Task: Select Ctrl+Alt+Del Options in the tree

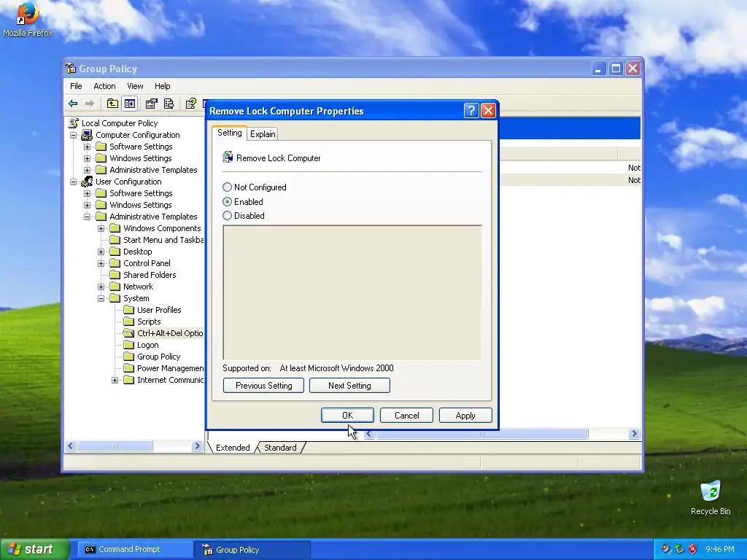Action: tap(170, 333)
